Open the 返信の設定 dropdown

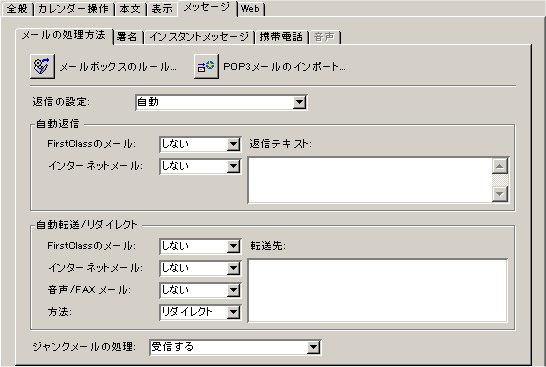(x=221, y=102)
